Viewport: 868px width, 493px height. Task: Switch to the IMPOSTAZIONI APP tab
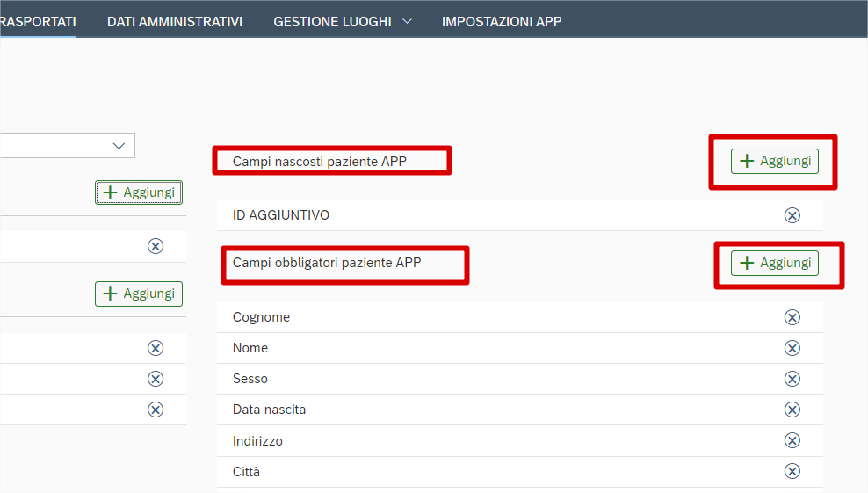click(x=502, y=21)
